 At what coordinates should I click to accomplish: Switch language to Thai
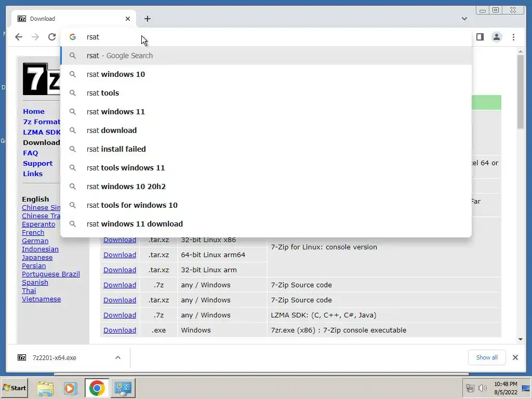(29, 291)
